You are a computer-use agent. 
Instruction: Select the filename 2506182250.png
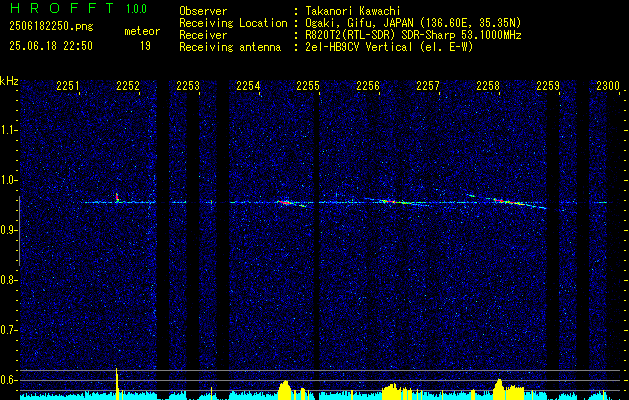pos(51,27)
